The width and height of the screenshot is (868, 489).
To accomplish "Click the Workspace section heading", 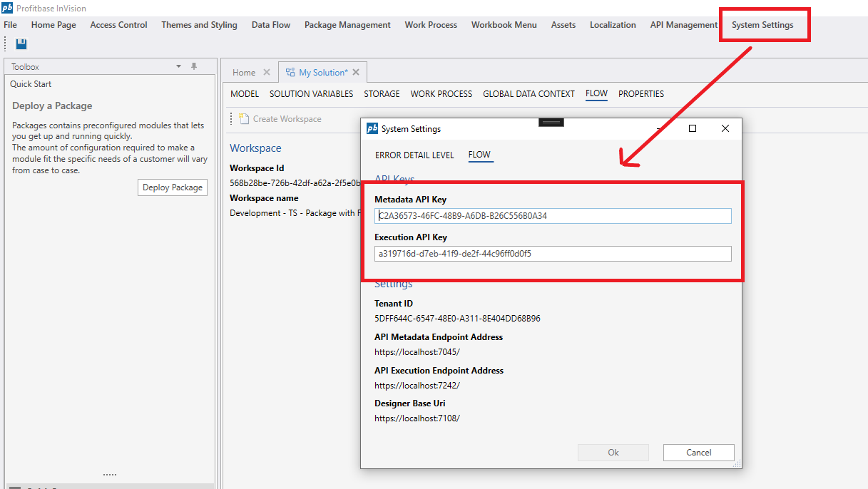I will 255,148.
